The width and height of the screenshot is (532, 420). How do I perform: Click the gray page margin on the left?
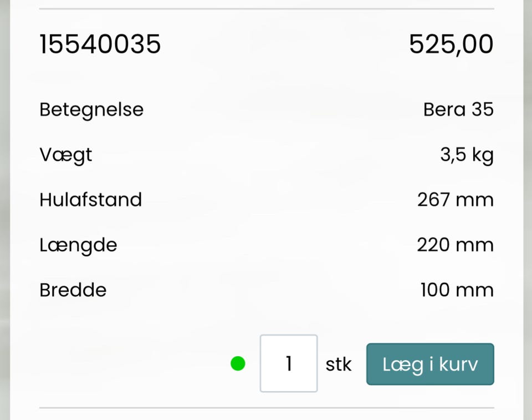4,210
